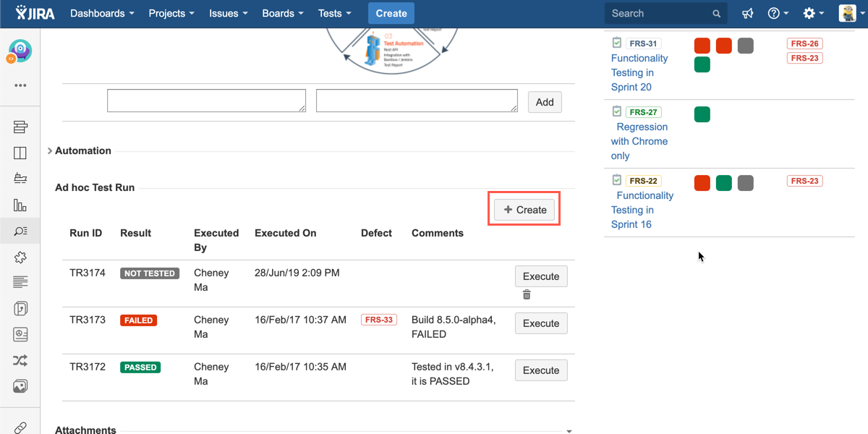
Task: Open the Reports bar chart sidebar icon
Action: point(20,205)
